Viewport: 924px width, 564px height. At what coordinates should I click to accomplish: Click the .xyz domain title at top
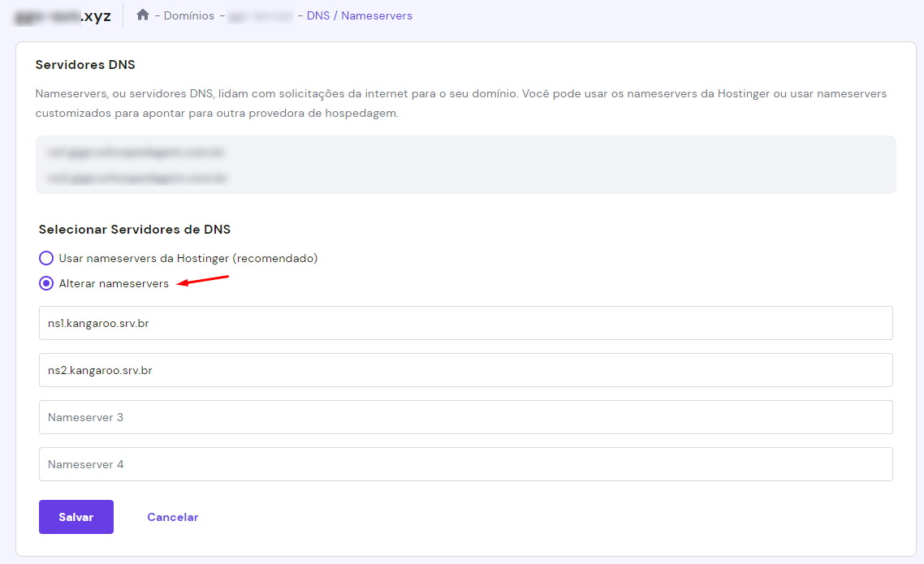63,15
